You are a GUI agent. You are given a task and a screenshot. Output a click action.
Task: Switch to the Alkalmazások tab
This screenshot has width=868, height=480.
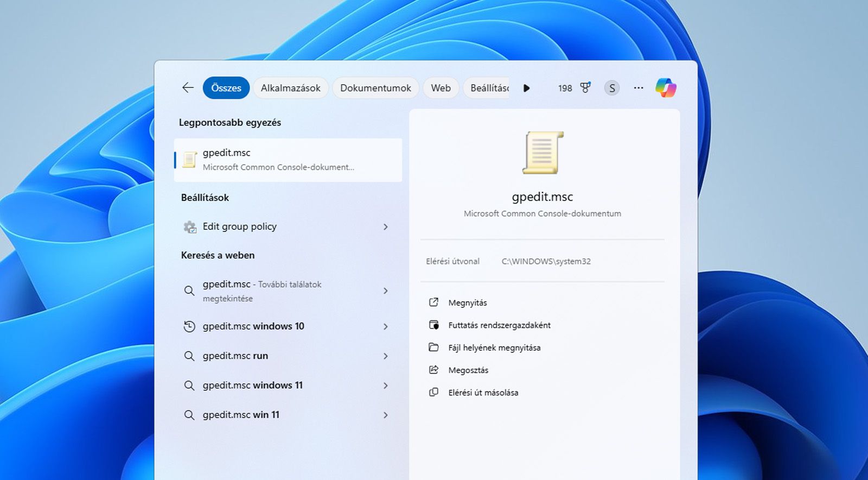coord(291,88)
